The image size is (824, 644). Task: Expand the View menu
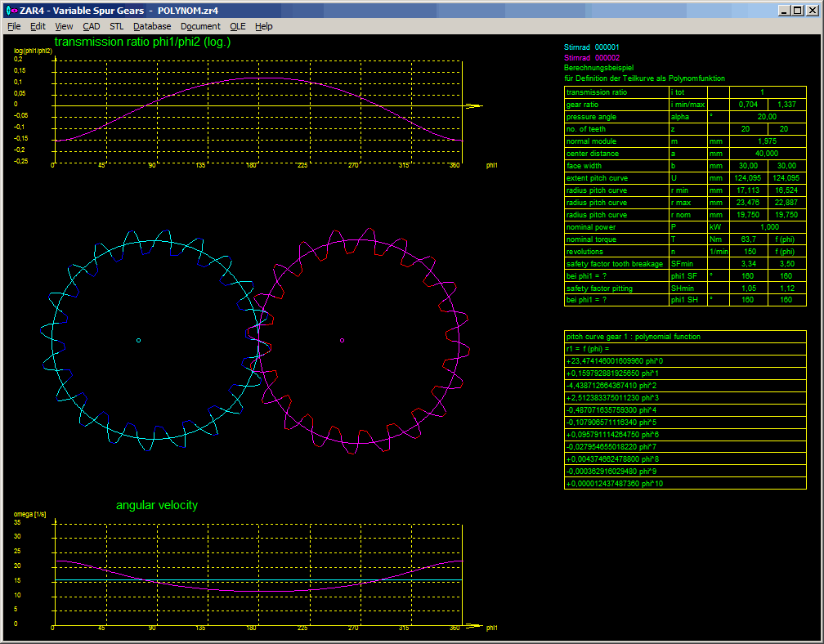coord(64,26)
